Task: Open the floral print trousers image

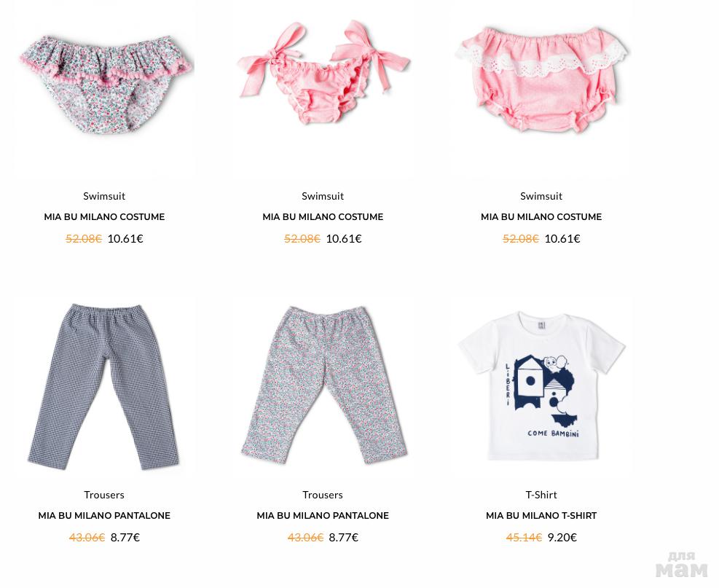Action: (x=323, y=385)
